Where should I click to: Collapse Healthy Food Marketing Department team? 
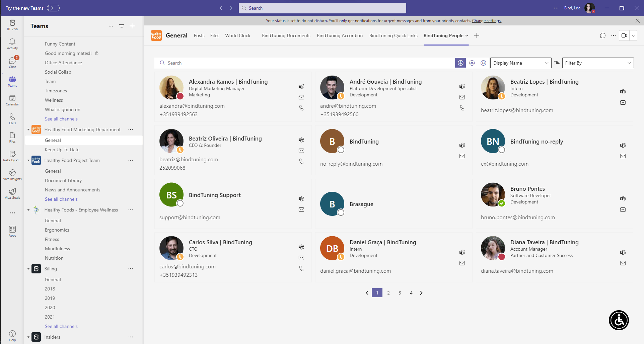(x=28, y=130)
